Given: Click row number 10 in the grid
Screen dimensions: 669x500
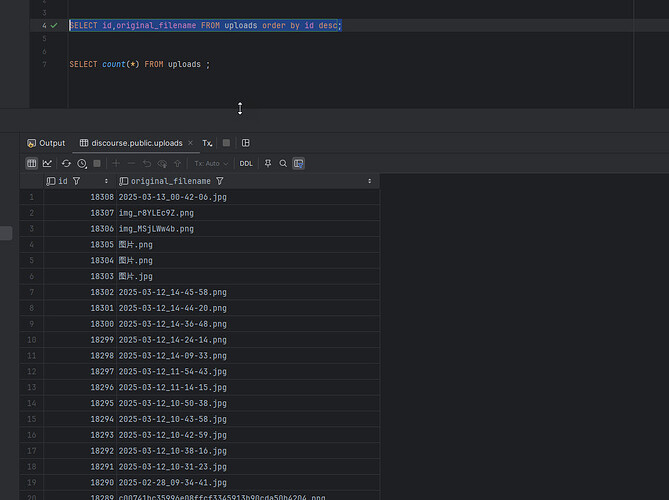Looking at the screenshot, I should click(x=32, y=340).
